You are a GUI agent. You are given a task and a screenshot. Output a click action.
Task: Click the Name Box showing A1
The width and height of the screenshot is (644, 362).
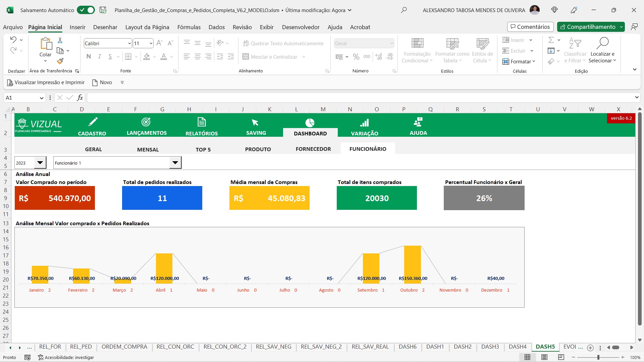[x=21, y=98]
